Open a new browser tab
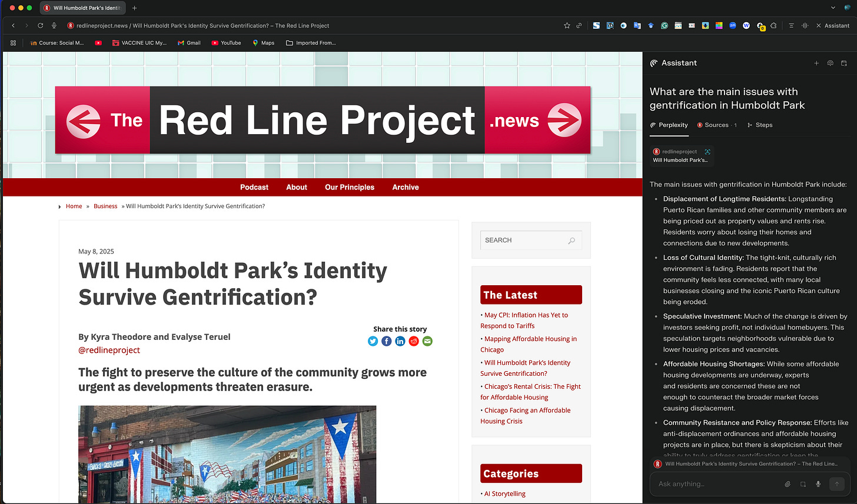This screenshot has width=857, height=504. [135, 8]
